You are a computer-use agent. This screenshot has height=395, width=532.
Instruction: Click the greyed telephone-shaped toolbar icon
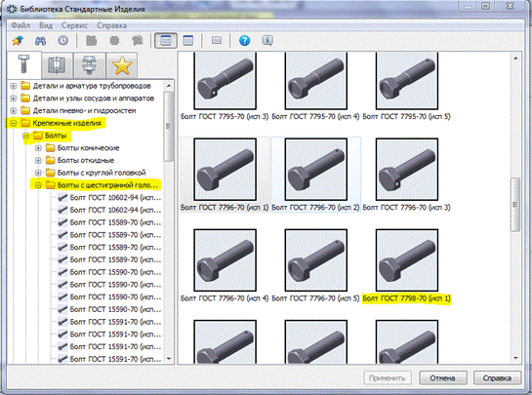pyautogui.click(x=138, y=41)
